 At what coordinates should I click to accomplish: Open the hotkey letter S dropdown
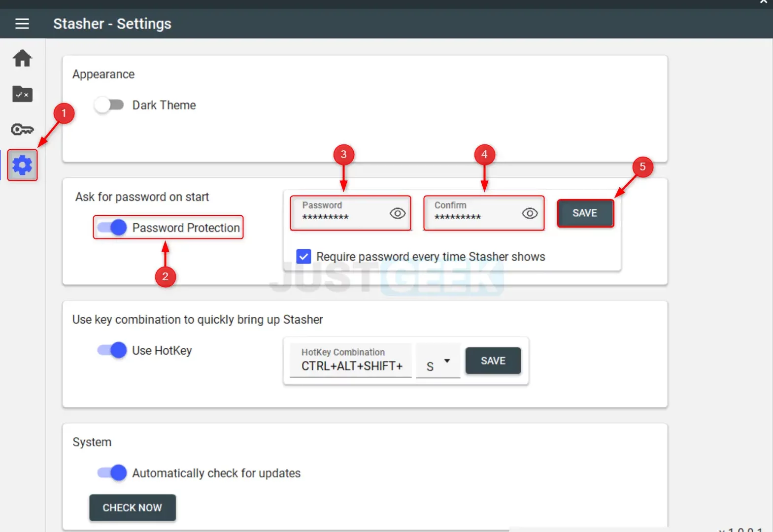click(438, 362)
